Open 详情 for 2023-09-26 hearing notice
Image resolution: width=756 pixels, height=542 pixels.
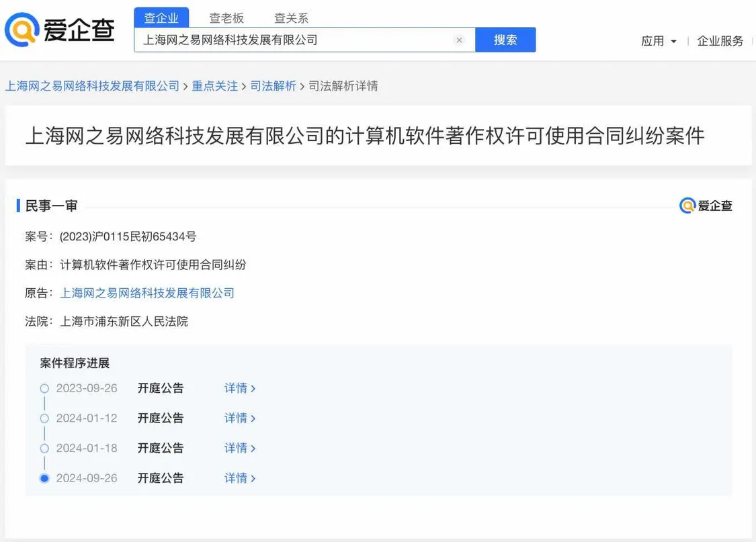click(x=240, y=388)
